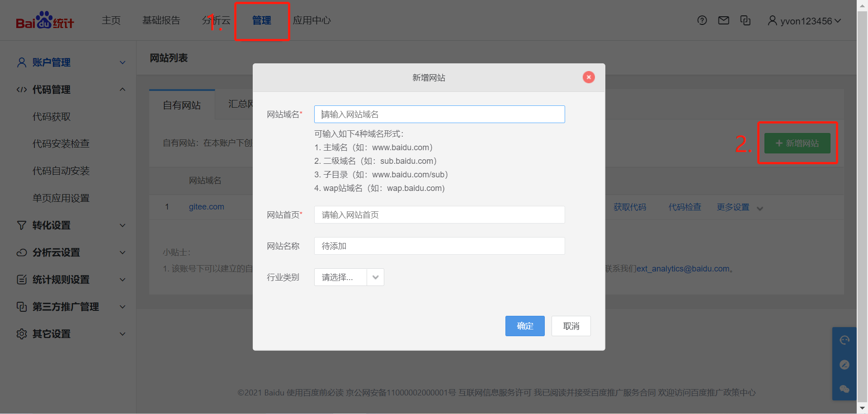The height and width of the screenshot is (414, 868).
Task: Click the 转化设置 funnel icon
Action: click(21, 225)
